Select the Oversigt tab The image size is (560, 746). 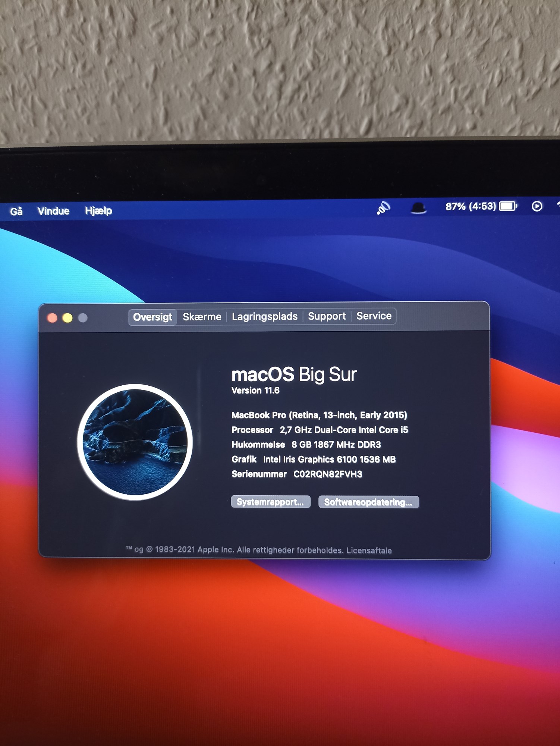[152, 317]
